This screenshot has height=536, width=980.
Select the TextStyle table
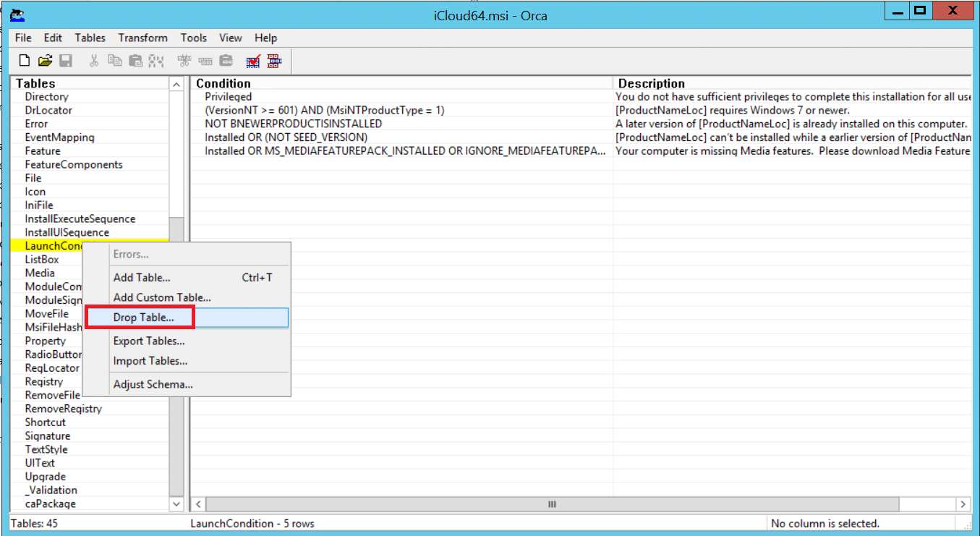tap(46, 449)
